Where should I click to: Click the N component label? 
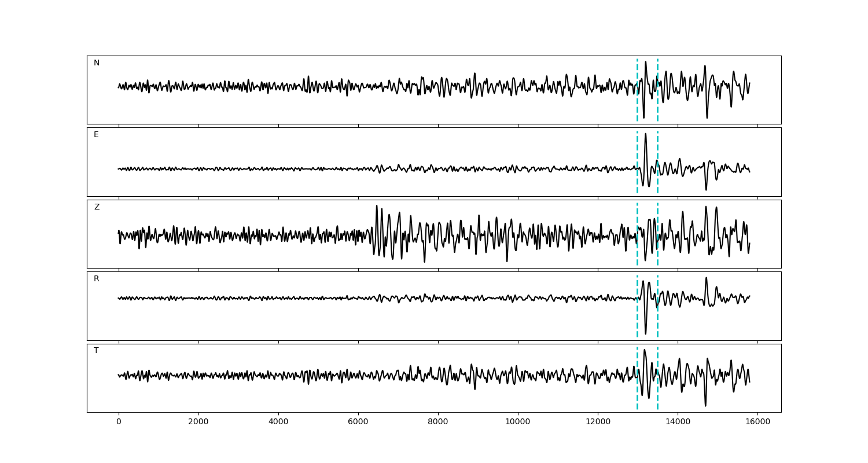pyautogui.click(x=97, y=63)
